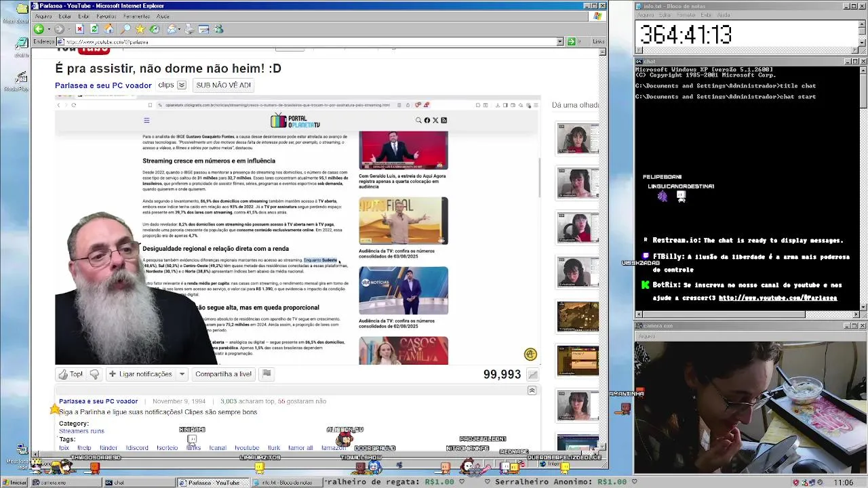Open Favorites star icon in IE toolbar
This screenshot has height=488, width=868.
(x=140, y=29)
